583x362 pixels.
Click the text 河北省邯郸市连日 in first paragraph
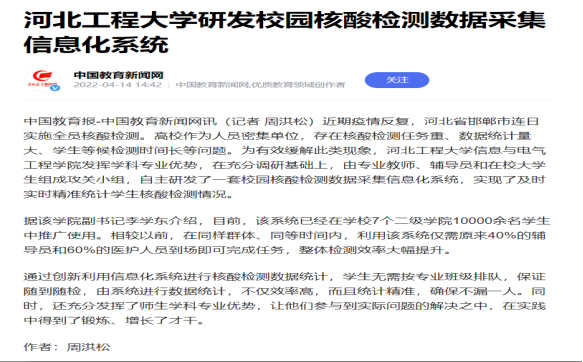coord(481,122)
